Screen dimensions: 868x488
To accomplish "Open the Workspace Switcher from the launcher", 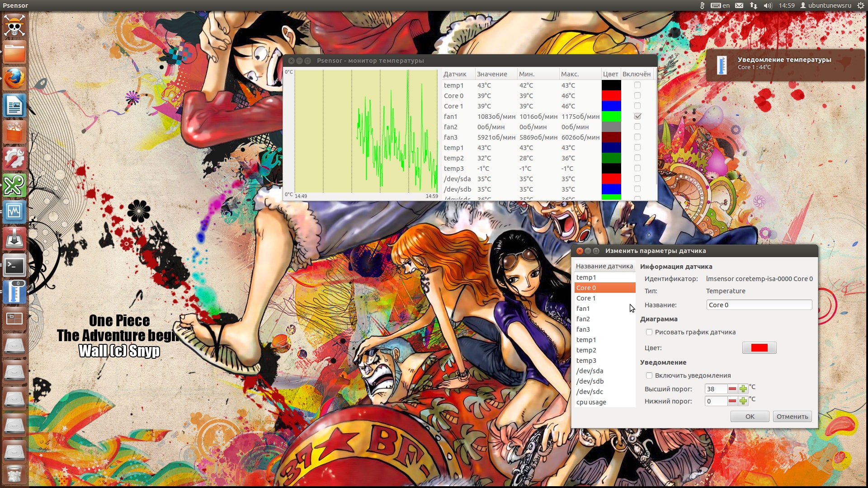I will pos(14,319).
